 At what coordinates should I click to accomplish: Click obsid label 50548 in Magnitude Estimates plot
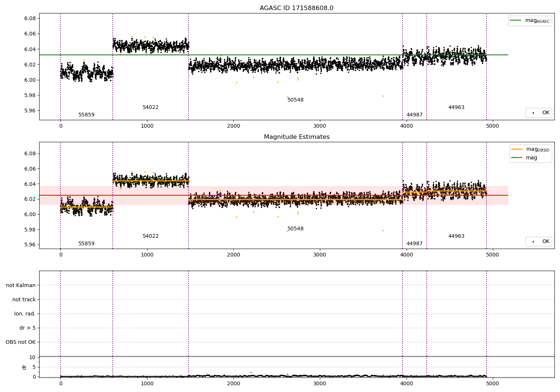point(295,229)
